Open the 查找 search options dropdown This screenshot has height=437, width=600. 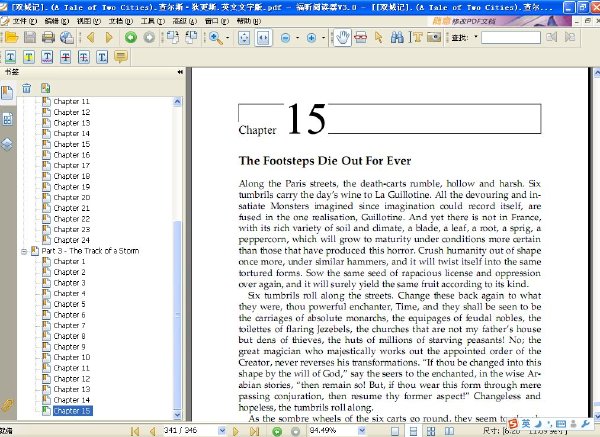476,37
